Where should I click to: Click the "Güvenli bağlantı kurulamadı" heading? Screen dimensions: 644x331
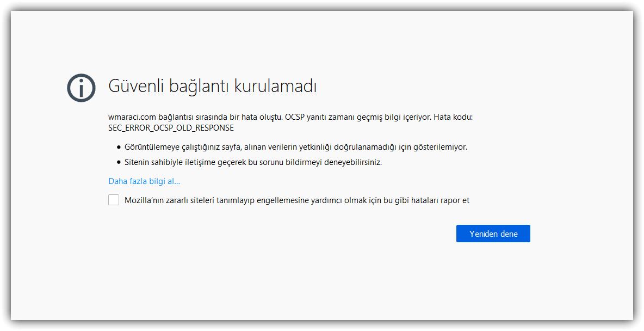point(212,86)
